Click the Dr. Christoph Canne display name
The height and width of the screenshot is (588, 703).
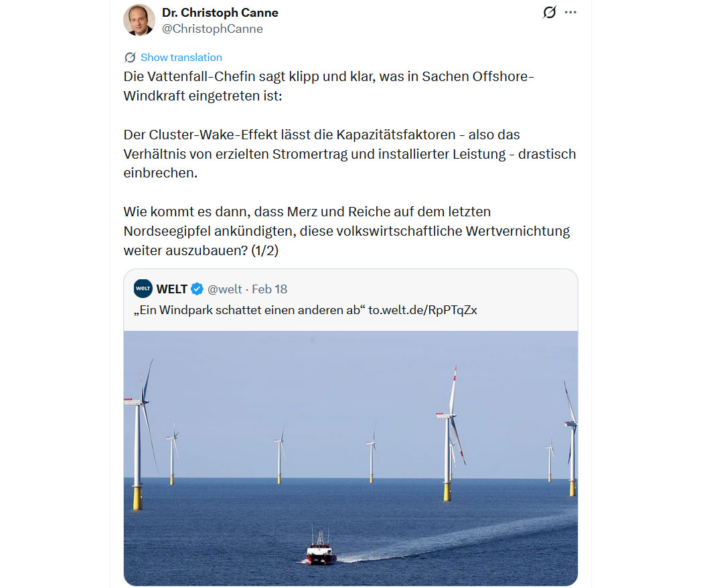[220, 13]
